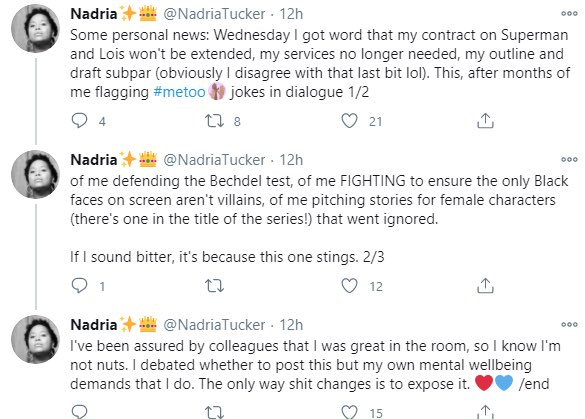
Task: Open Nadria's avatar on the third tweet
Action: pyautogui.click(x=35, y=339)
